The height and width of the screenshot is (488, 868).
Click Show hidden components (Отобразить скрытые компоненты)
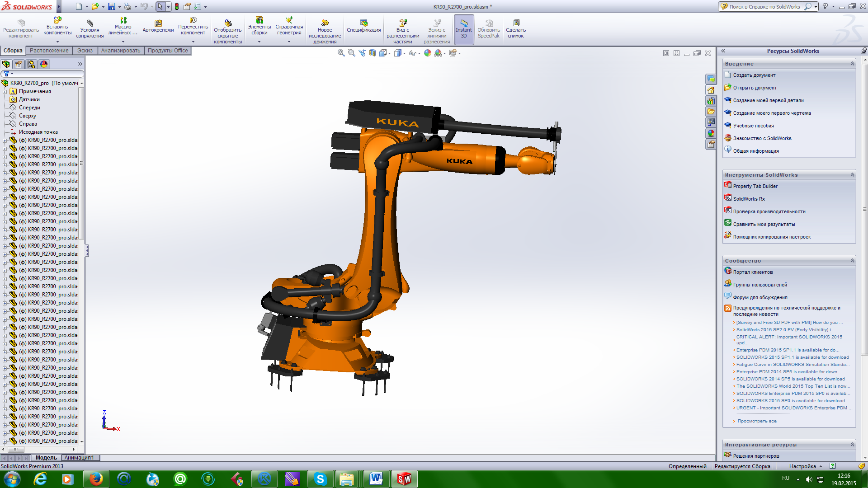tap(228, 32)
